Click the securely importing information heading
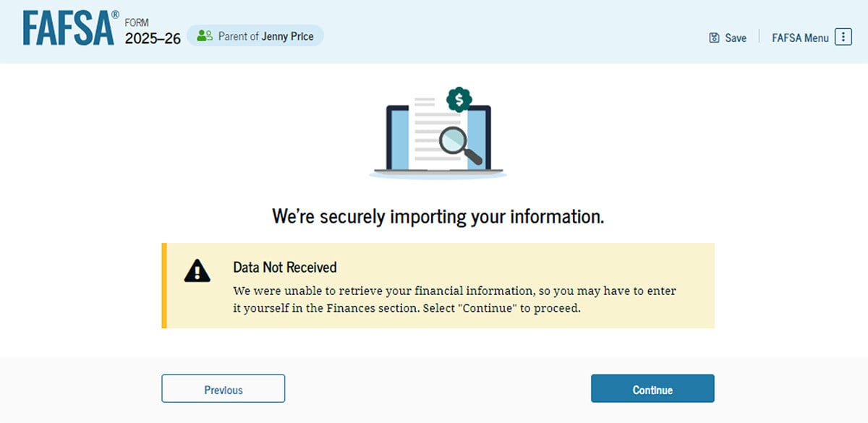Viewport: 868px width, 423px height. click(x=438, y=215)
